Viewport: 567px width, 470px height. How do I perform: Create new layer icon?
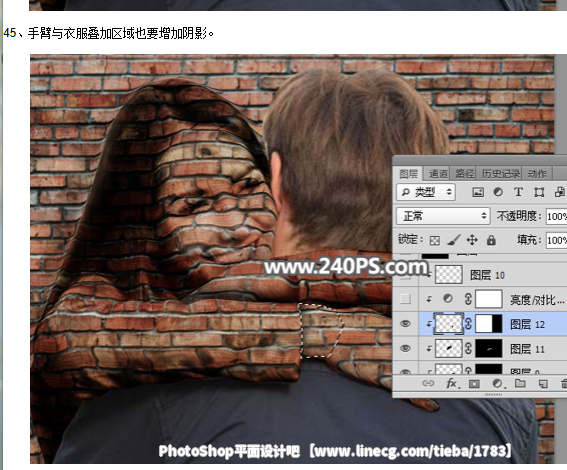(x=543, y=384)
